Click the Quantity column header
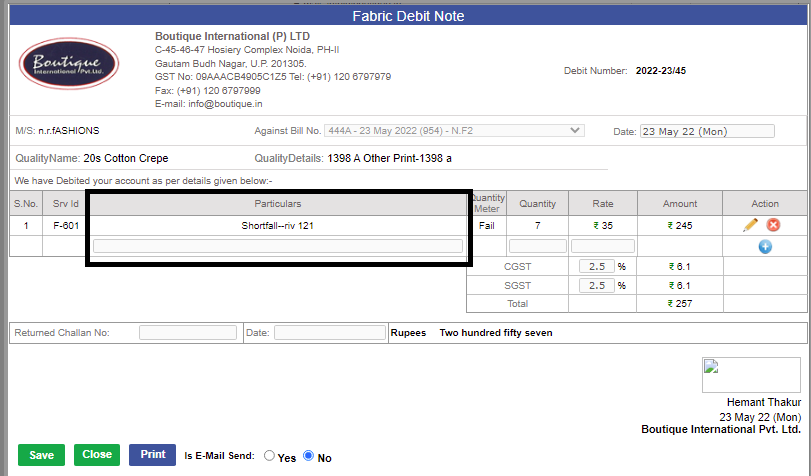The width and height of the screenshot is (811, 476). click(537, 203)
